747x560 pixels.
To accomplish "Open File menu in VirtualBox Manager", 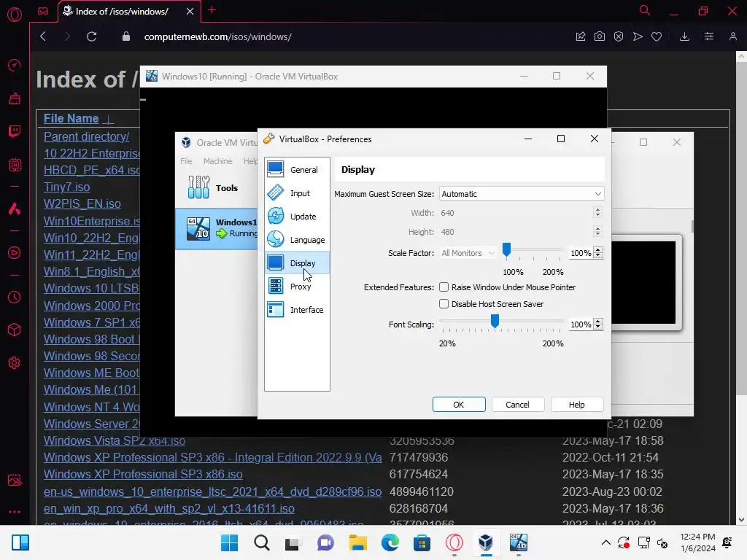I will pyautogui.click(x=186, y=161).
